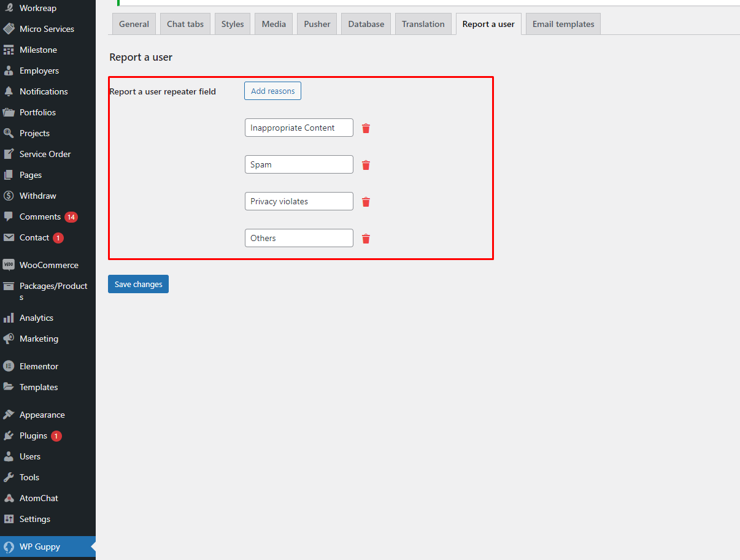
Task: Click into the Privacy violates input
Action: pyautogui.click(x=298, y=201)
